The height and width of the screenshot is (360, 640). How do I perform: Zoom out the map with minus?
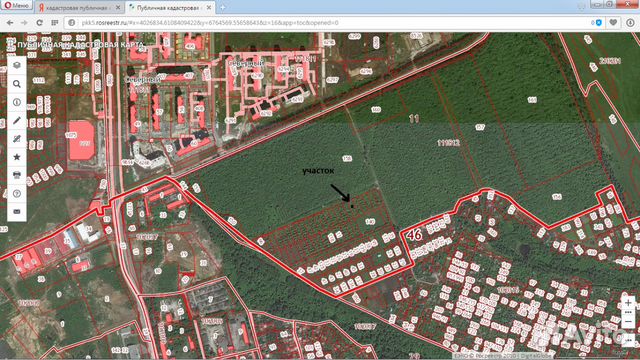pyautogui.click(x=628, y=322)
